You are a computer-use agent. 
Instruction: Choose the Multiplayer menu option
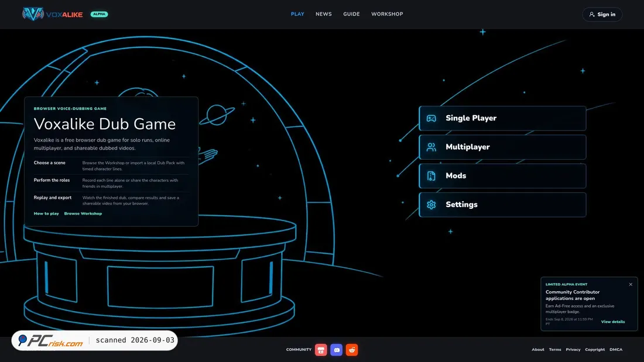(x=502, y=147)
